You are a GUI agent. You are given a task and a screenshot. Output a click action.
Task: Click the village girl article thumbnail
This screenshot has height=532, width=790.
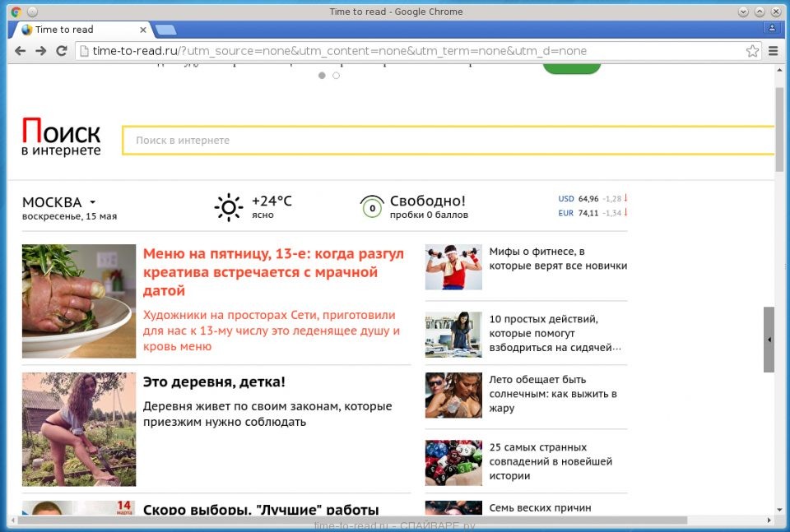(x=79, y=429)
